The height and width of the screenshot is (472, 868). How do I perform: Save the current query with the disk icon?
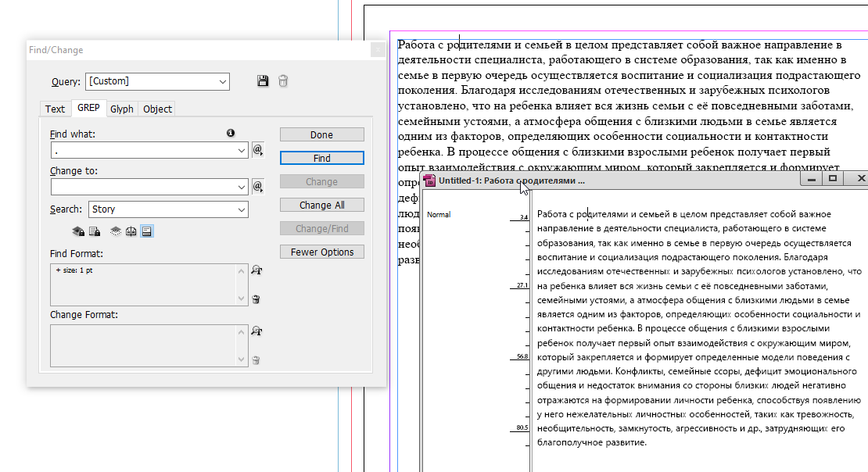(x=263, y=81)
